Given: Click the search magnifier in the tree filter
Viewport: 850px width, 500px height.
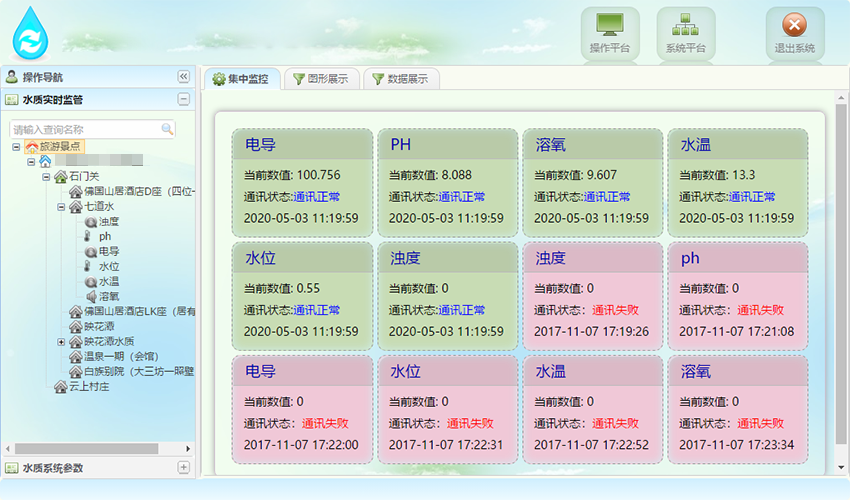Looking at the screenshot, I should click(x=167, y=129).
